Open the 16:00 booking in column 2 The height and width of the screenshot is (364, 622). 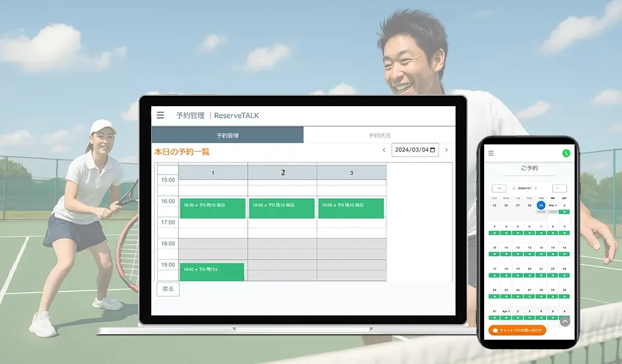[x=282, y=208]
